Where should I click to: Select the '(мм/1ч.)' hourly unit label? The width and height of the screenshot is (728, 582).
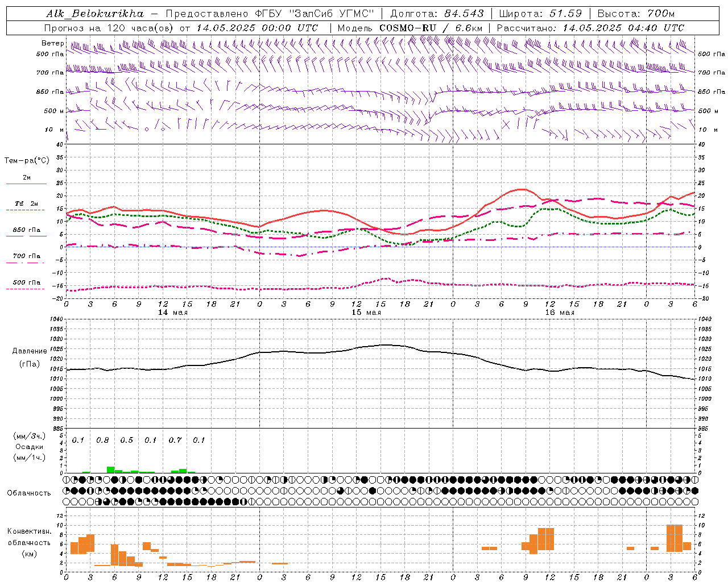(30, 458)
